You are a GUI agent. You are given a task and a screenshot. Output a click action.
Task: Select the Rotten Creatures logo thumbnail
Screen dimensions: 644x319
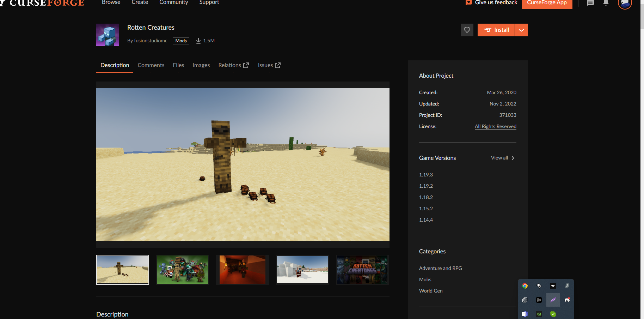pos(362,270)
